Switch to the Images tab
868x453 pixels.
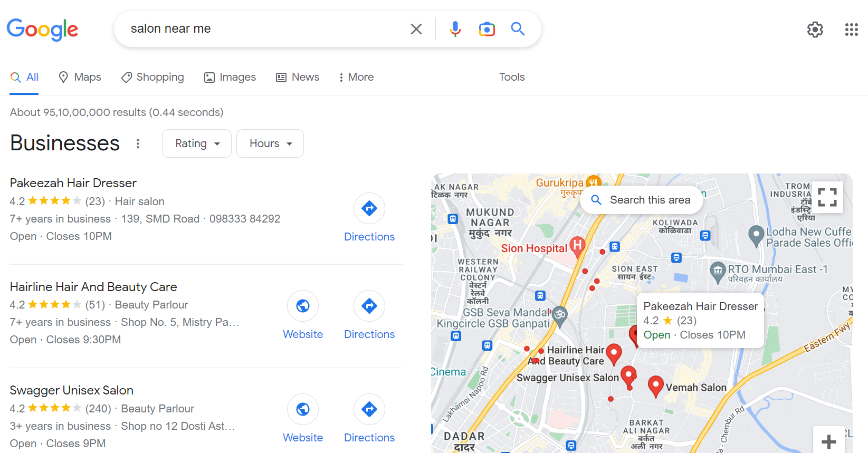point(230,77)
